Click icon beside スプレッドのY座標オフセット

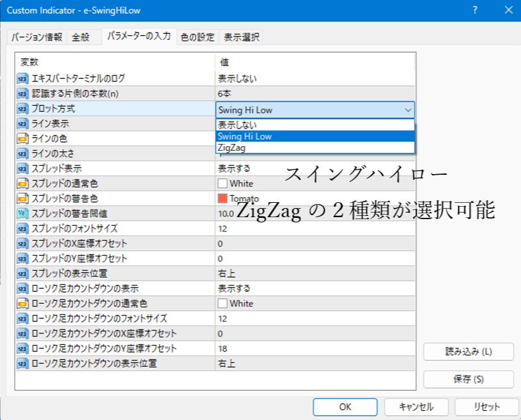tap(22, 258)
